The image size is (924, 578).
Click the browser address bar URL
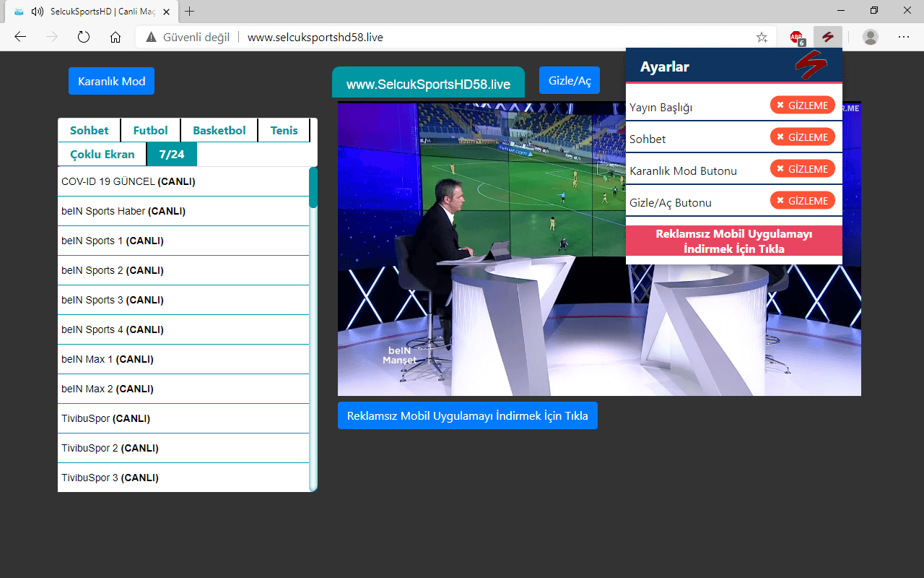pos(315,38)
